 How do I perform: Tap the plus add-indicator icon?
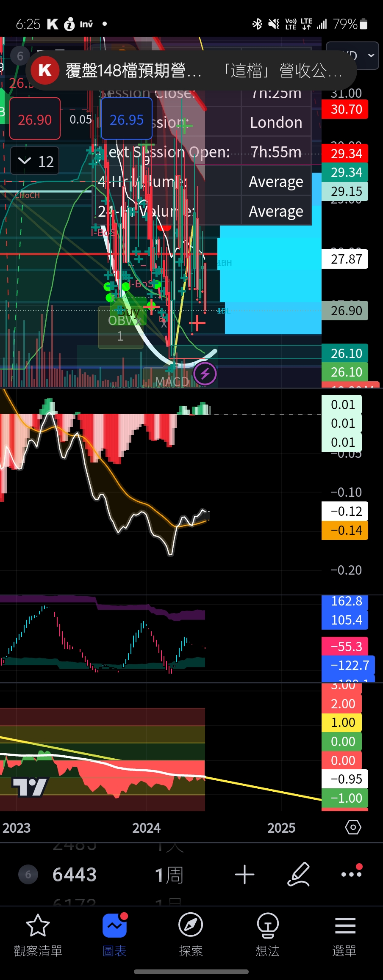coord(245,875)
